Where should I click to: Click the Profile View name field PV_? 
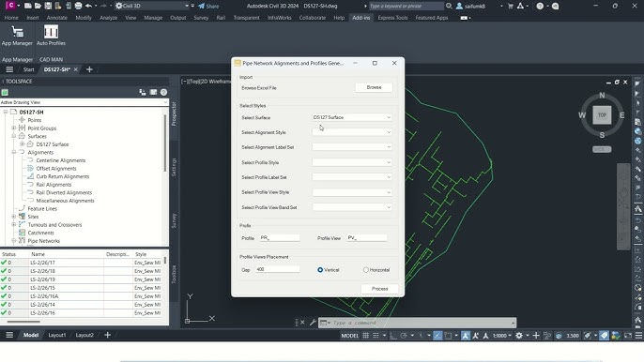[367, 237]
